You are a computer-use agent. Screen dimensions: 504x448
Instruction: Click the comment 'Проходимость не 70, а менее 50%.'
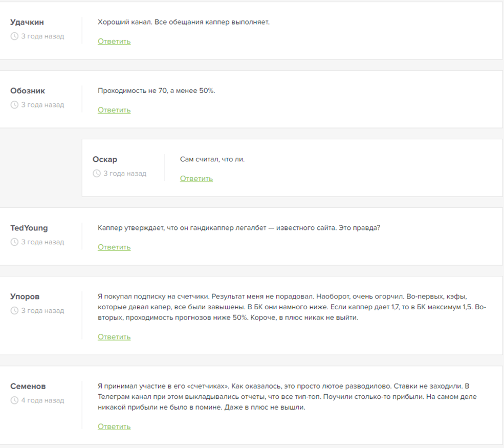(157, 91)
